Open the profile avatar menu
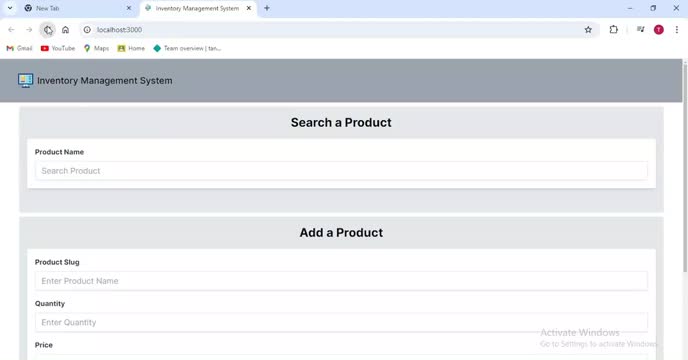 [x=659, y=29]
